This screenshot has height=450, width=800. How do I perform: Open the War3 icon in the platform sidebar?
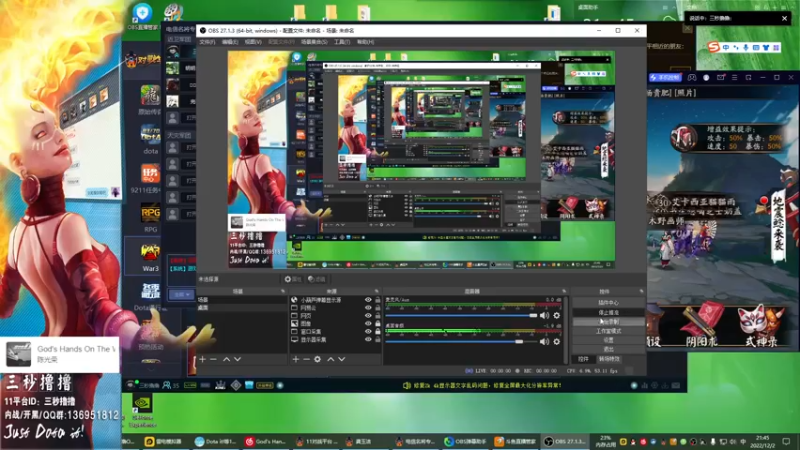click(150, 257)
